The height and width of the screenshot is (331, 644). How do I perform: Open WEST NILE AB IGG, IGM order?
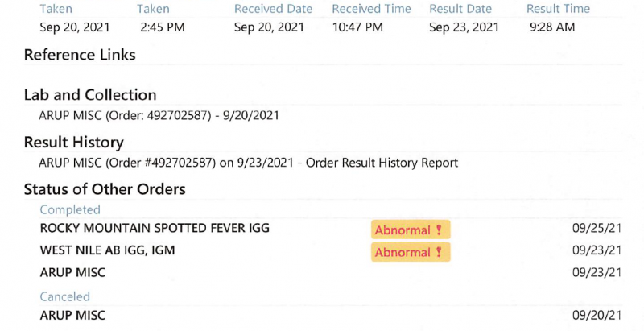(107, 250)
